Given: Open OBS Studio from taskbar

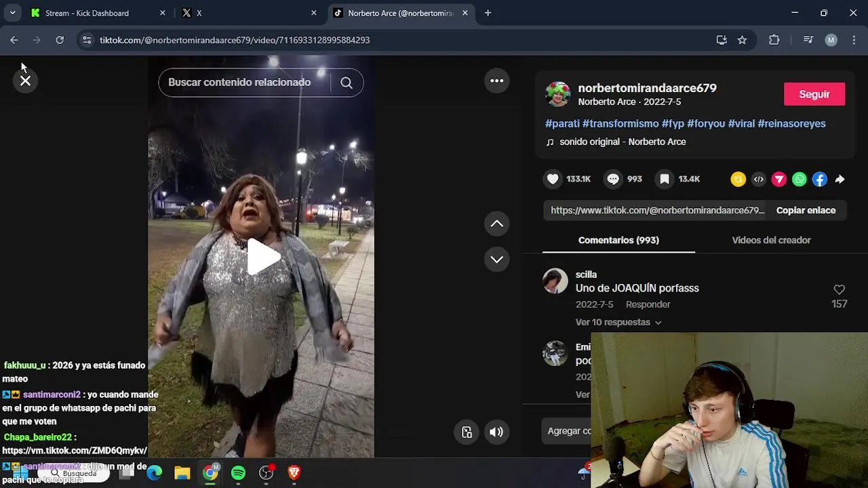Looking at the screenshot, I should click(266, 473).
